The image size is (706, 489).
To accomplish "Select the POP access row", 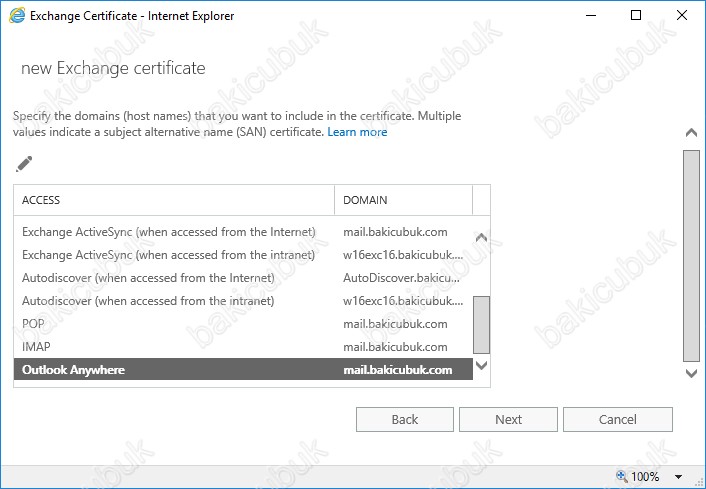I will coord(243,324).
